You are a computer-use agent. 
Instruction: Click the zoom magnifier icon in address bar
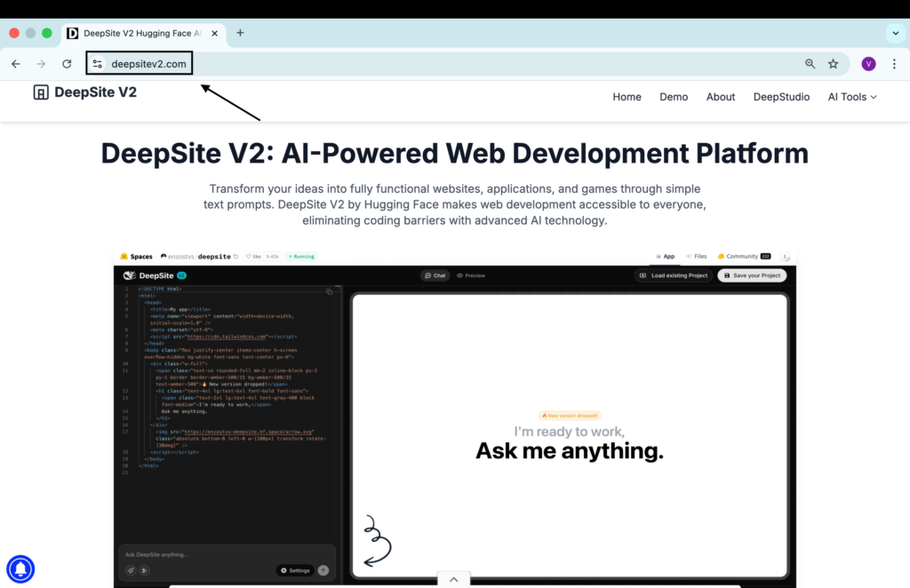coord(810,64)
